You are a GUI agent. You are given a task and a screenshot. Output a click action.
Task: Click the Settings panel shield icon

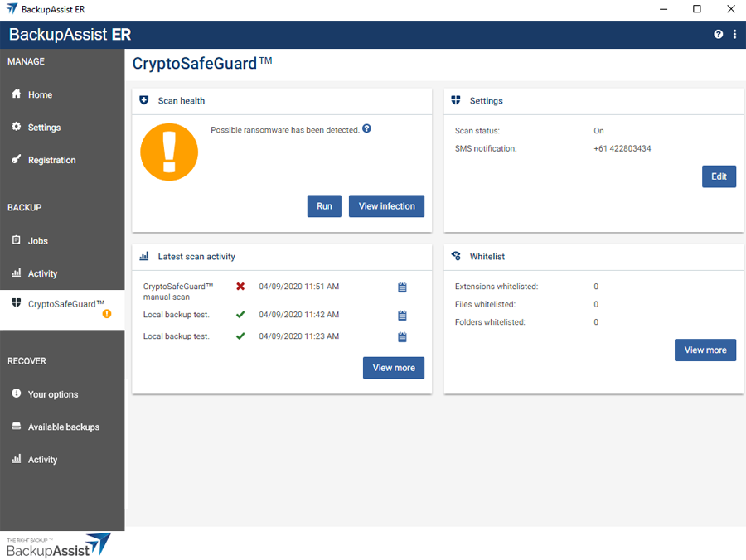click(x=456, y=100)
